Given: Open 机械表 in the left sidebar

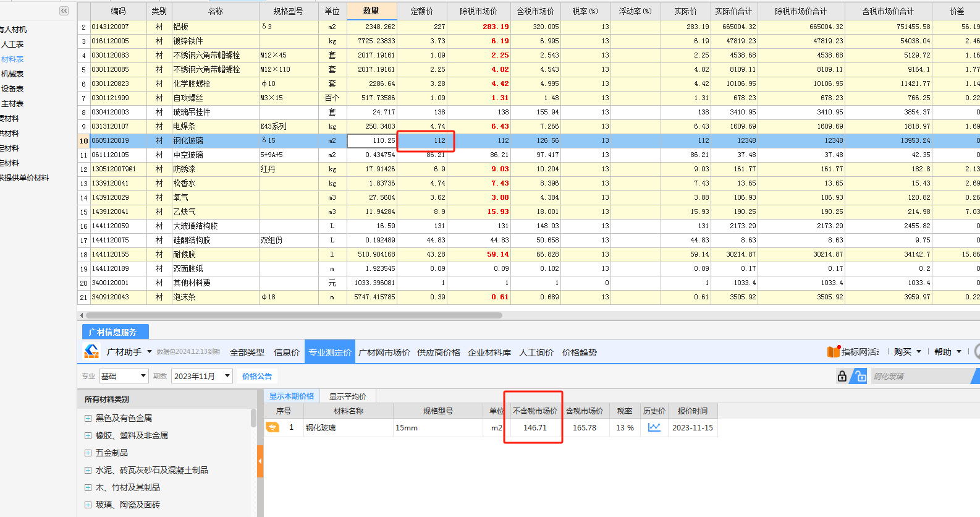Looking at the screenshot, I should (x=12, y=74).
